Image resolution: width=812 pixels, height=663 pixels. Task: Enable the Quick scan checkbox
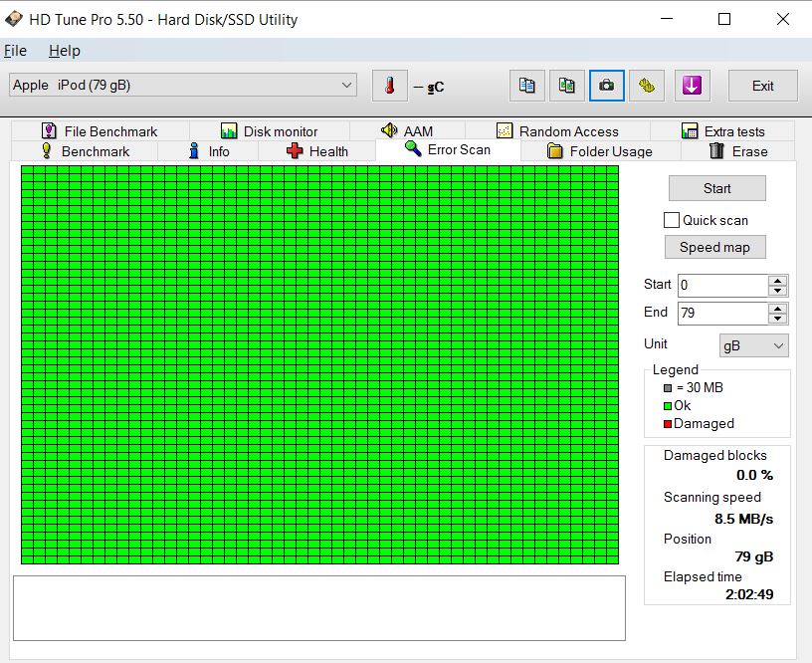click(x=672, y=220)
